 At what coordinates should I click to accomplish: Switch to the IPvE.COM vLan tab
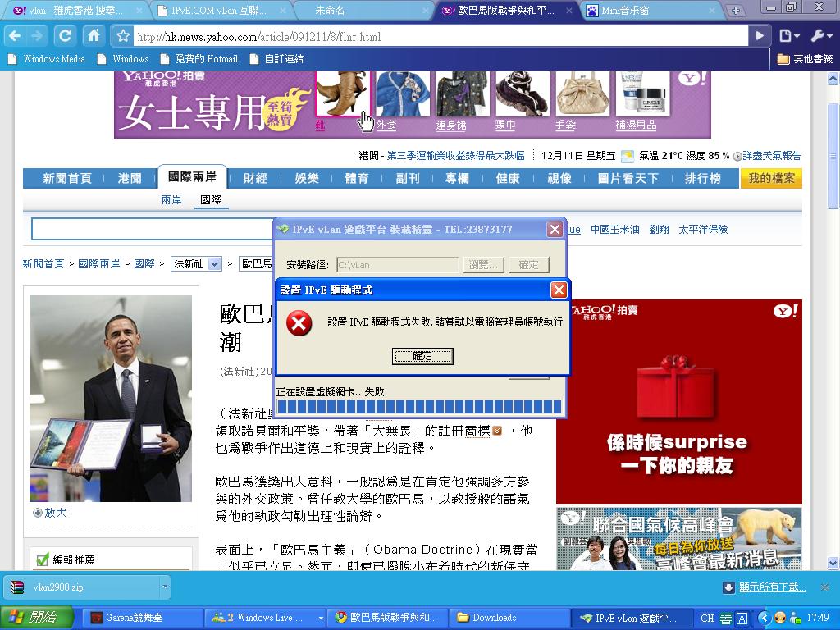[220, 10]
